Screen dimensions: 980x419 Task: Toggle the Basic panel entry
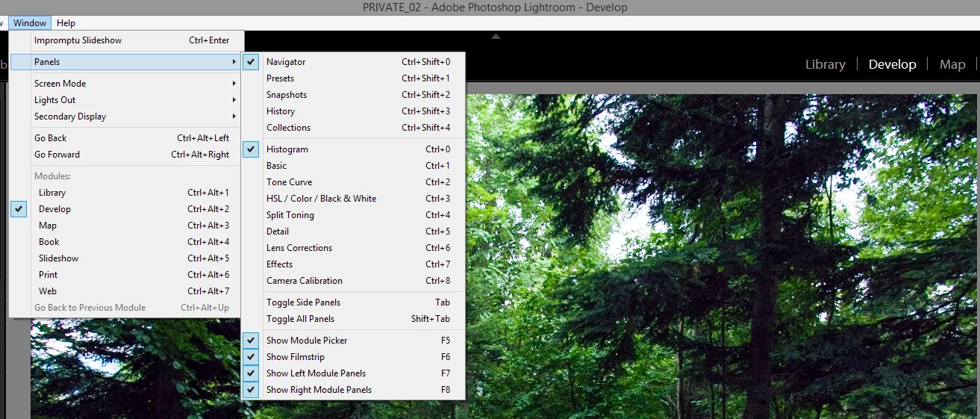click(x=353, y=166)
